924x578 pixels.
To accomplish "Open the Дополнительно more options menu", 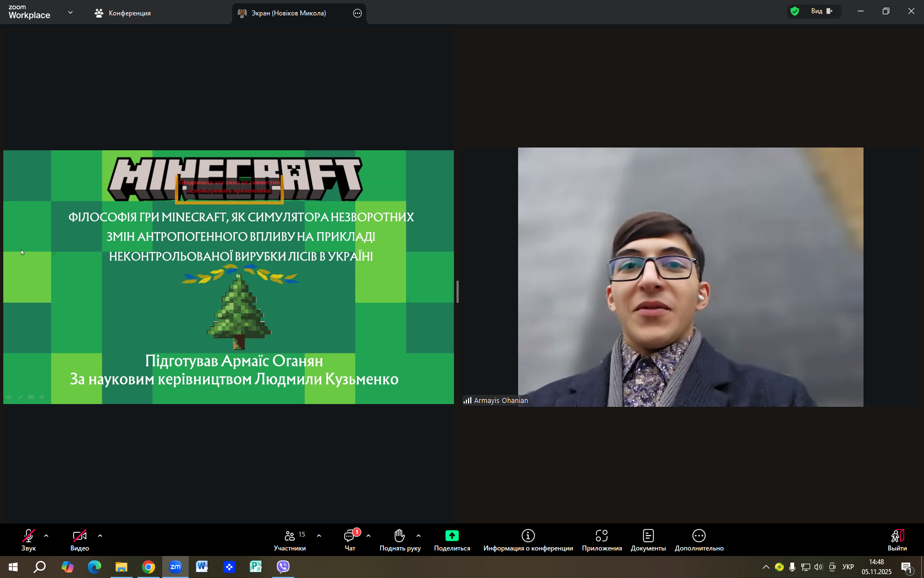I will [x=699, y=539].
